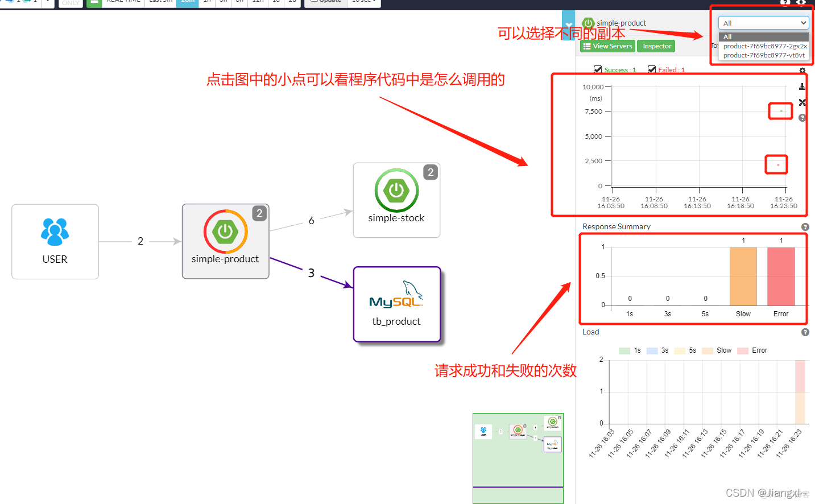Click the 10,000 y-axis label on scatter chart

(x=593, y=87)
